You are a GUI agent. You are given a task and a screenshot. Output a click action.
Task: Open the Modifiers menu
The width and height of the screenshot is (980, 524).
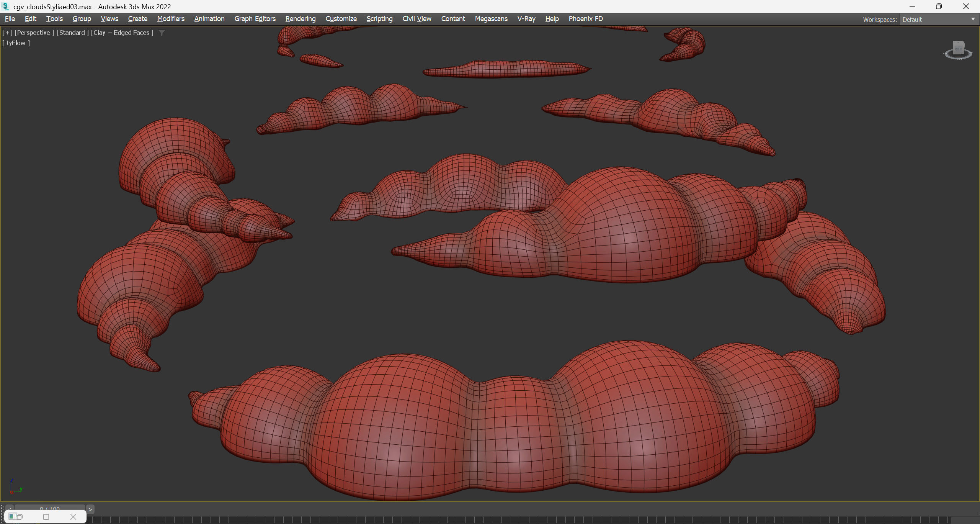click(171, 19)
